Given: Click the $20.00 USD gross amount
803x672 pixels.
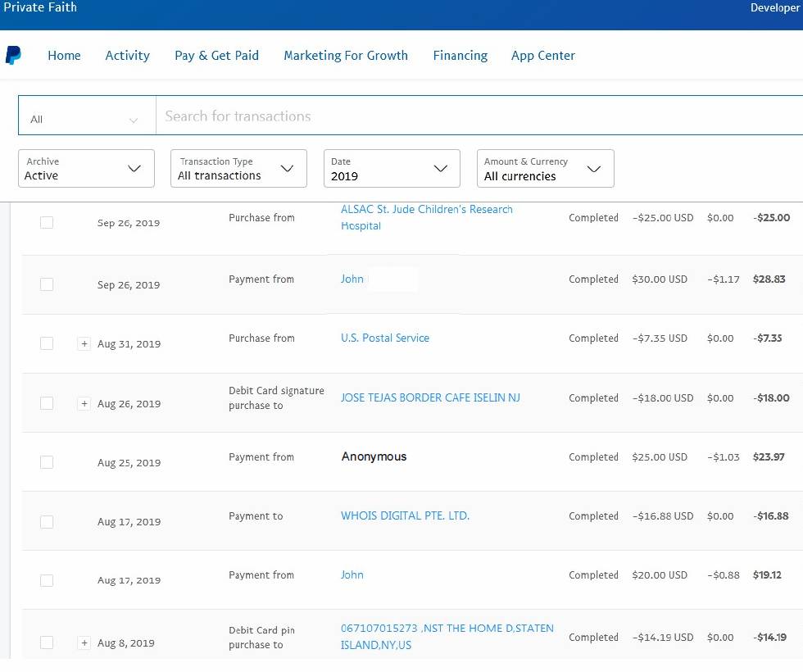Looking at the screenshot, I should tap(660, 574).
